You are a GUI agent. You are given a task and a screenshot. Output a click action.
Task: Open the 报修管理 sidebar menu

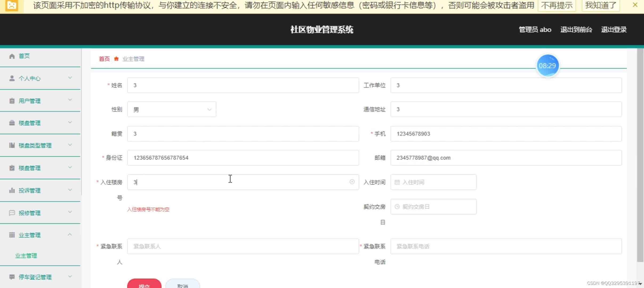point(40,213)
